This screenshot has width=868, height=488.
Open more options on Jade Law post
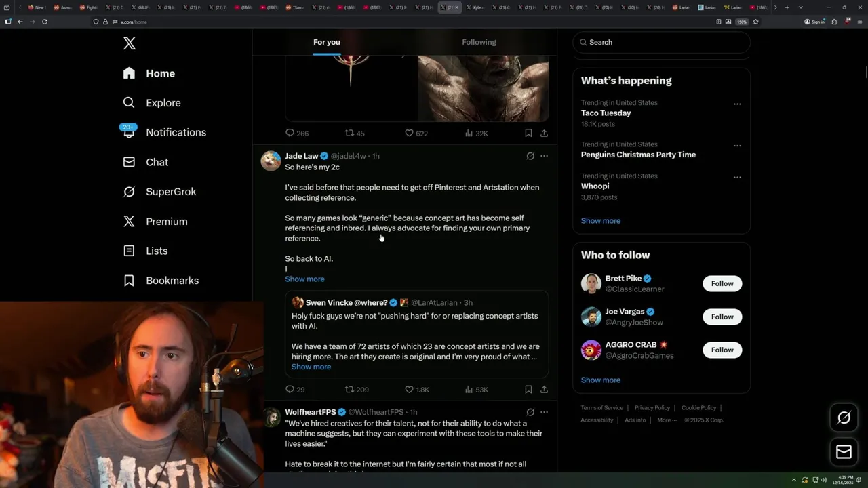coord(544,156)
